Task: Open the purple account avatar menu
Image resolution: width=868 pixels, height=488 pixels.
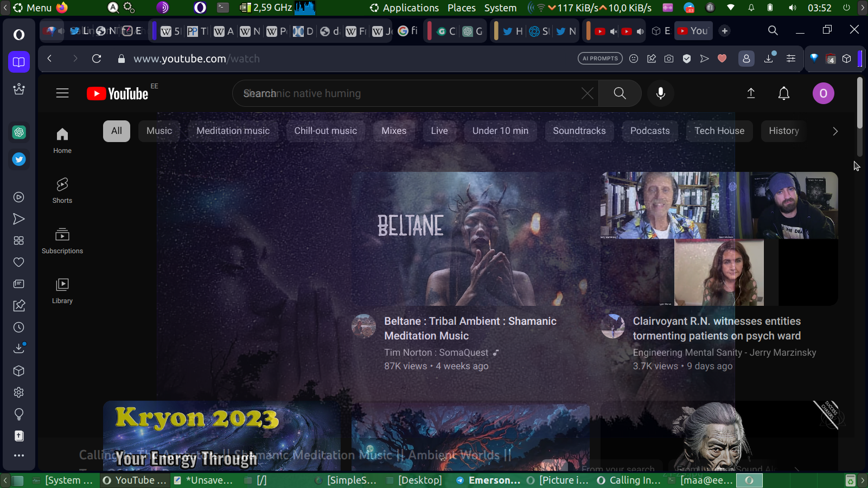Action: coord(823,93)
